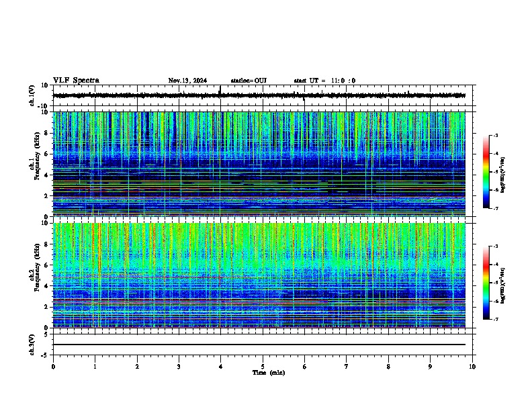The height and width of the screenshot is (411, 532).
Task: Click the "VLF Spectra" title text
Action: click(x=76, y=81)
